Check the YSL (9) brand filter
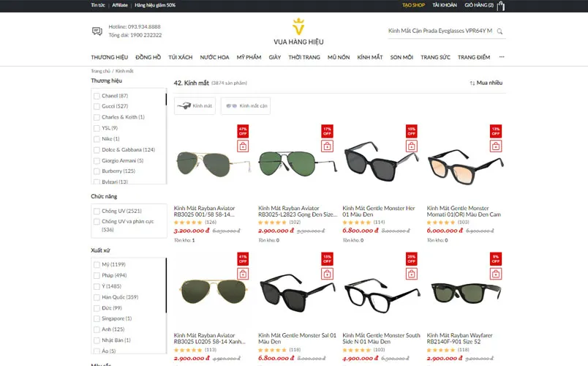 pos(97,128)
